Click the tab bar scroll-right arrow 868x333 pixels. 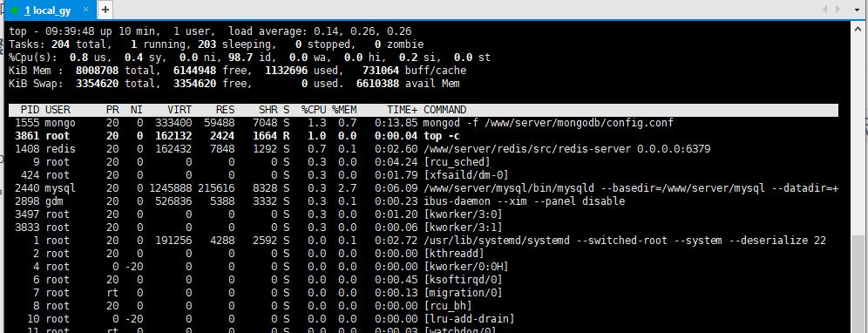pyautogui.click(x=838, y=9)
